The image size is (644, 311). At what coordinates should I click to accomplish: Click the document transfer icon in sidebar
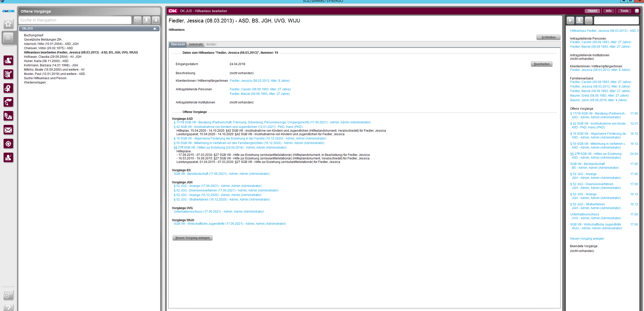click(x=8, y=116)
